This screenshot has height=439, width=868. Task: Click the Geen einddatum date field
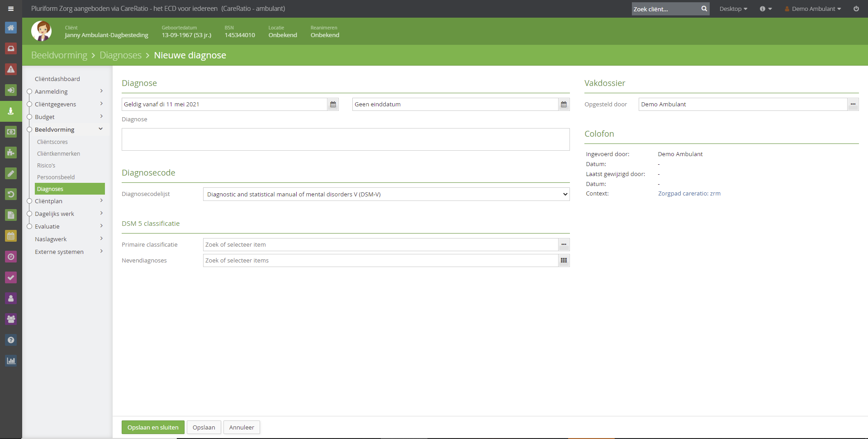pyautogui.click(x=455, y=105)
